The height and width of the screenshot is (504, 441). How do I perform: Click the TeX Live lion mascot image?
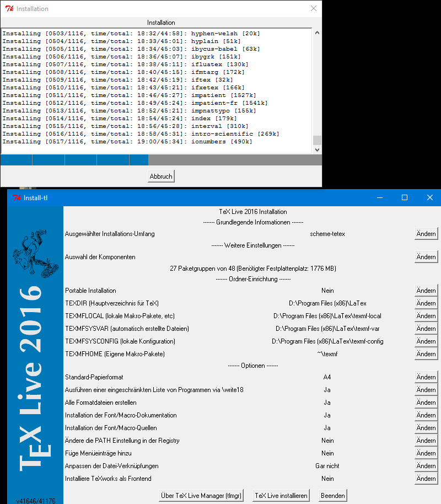click(x=35, y=254)
